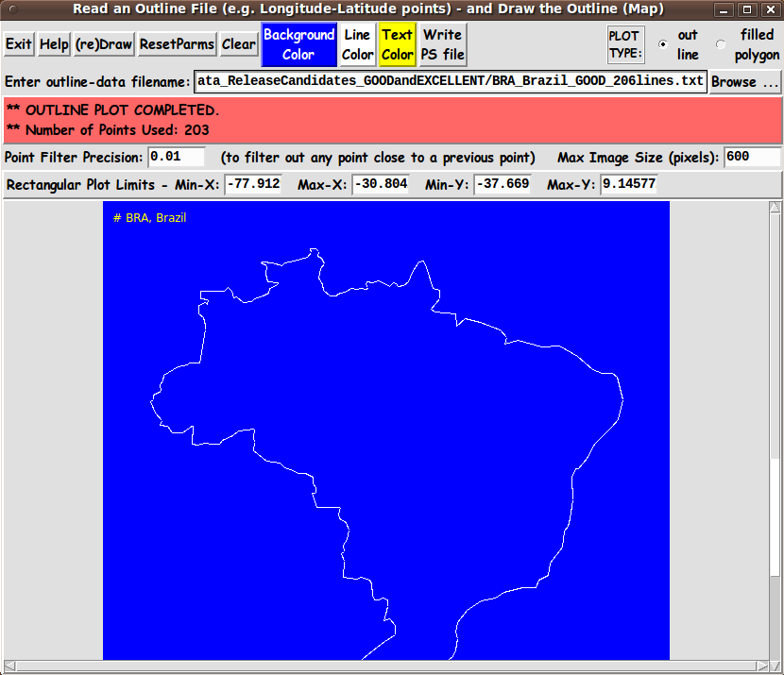Click the horizontal scrollbar left arrow

9,667
